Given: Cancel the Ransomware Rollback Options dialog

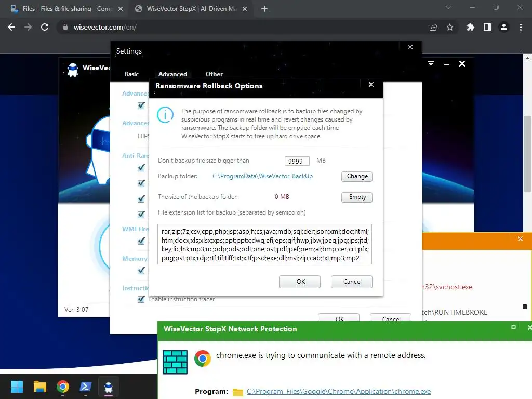Looking at the screenshot, I should [x=352, y=282].
